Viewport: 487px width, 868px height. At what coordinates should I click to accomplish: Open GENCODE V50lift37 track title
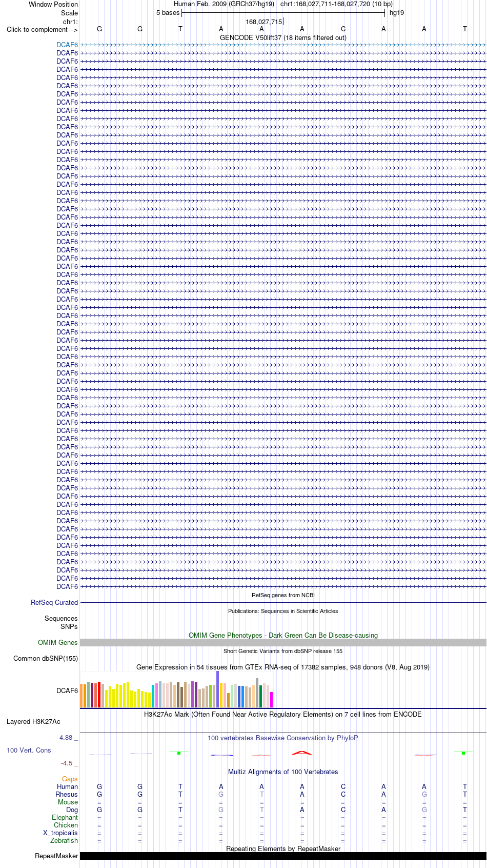(283, 37)
